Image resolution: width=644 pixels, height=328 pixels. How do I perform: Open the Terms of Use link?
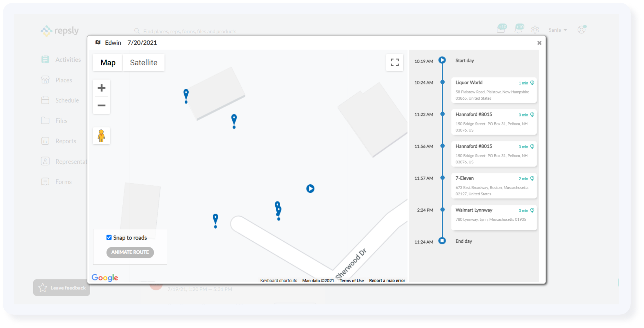click(x=351, y=280)
